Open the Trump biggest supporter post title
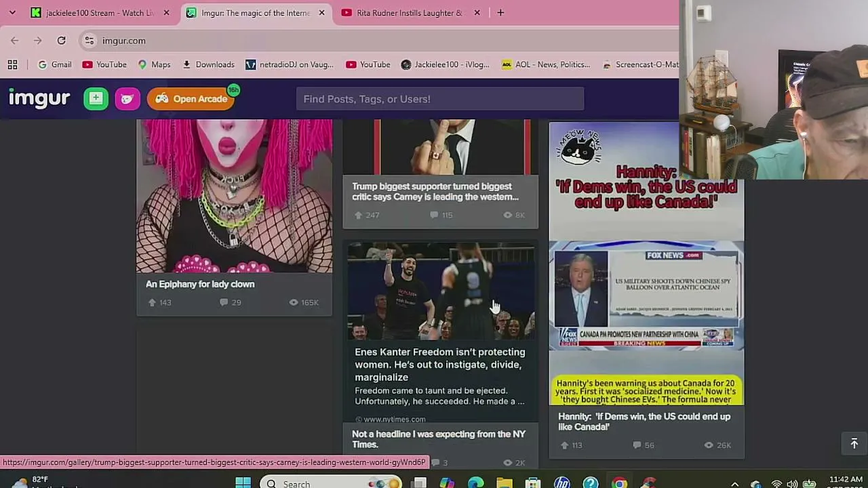Viewport: 868px width, 488px height. [435, 192]
